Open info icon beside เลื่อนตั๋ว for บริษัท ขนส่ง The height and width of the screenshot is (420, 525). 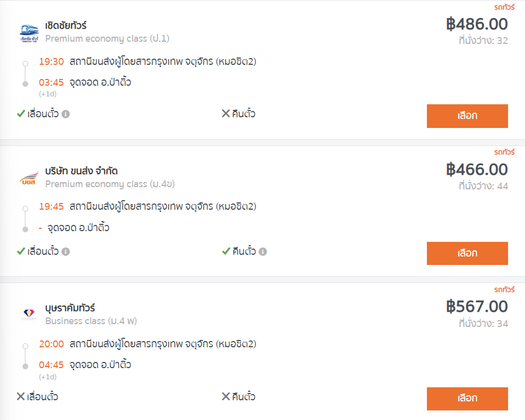65,251
